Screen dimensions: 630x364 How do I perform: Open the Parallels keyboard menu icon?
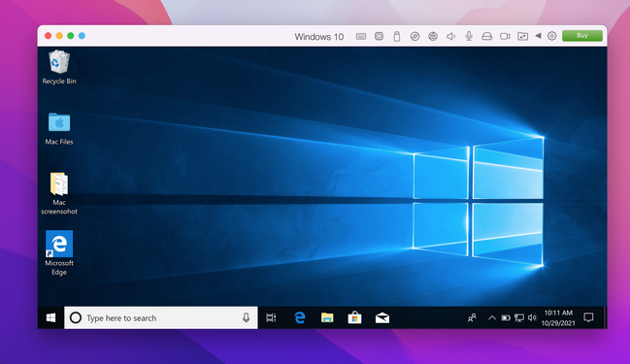click(361, 37)
